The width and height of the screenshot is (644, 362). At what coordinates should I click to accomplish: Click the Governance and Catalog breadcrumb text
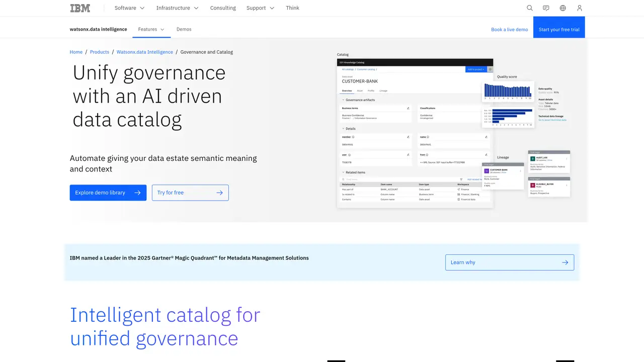(207, 52)
